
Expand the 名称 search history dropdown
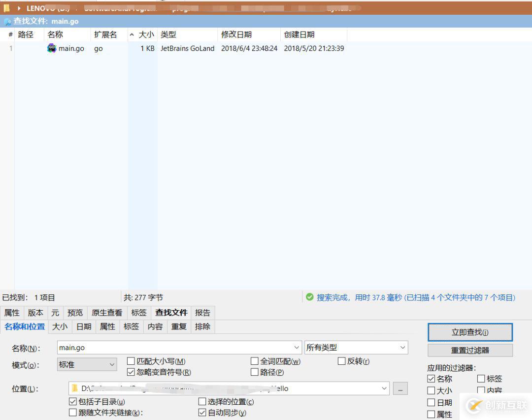pos(297,347)
